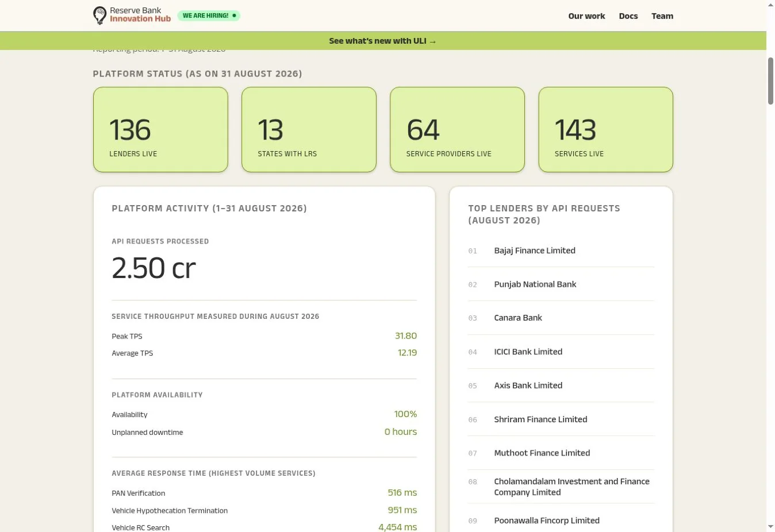Select the Peak TPS value 31.80
The height and width of the screenshot is (532, 775).
coord(406,336)
